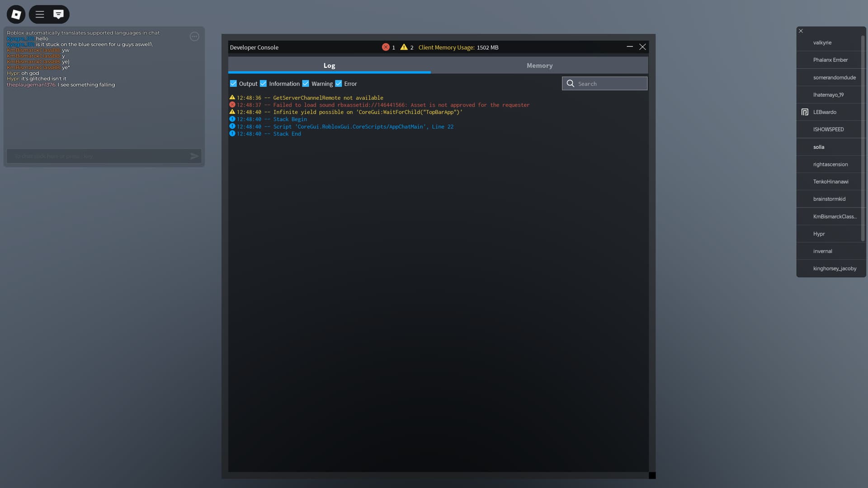Screen dimensions: 868x488
Task: Open the hamburger menu in top bar
Action: coord(40,14)
